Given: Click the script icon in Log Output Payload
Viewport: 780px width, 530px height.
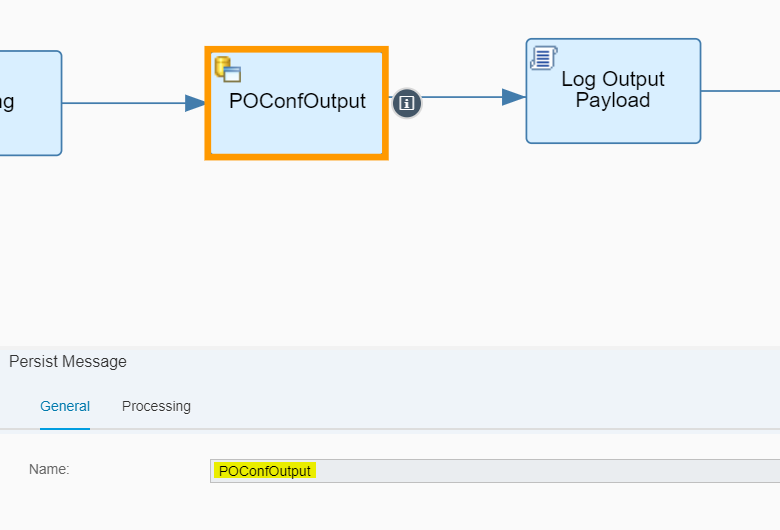Looking at the screenshot, I should (x=543, y=58).
